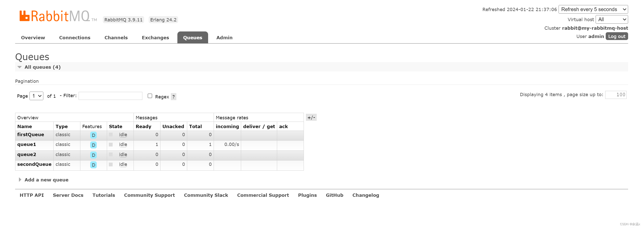The image size is (644, 228).
Task: Switch to the Overview tab
Action: point(33,37)
